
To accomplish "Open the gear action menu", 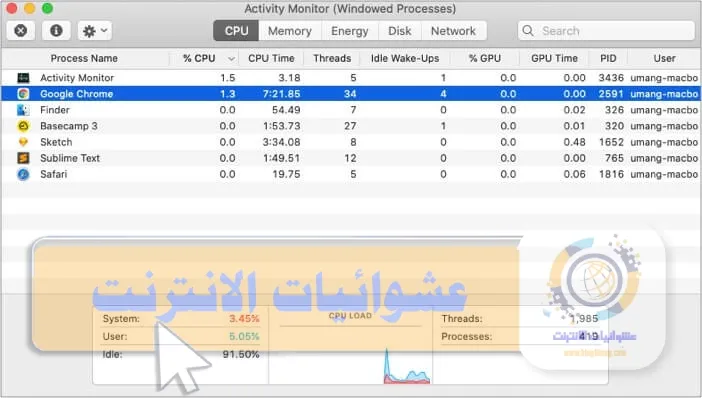I will point(95,31).
